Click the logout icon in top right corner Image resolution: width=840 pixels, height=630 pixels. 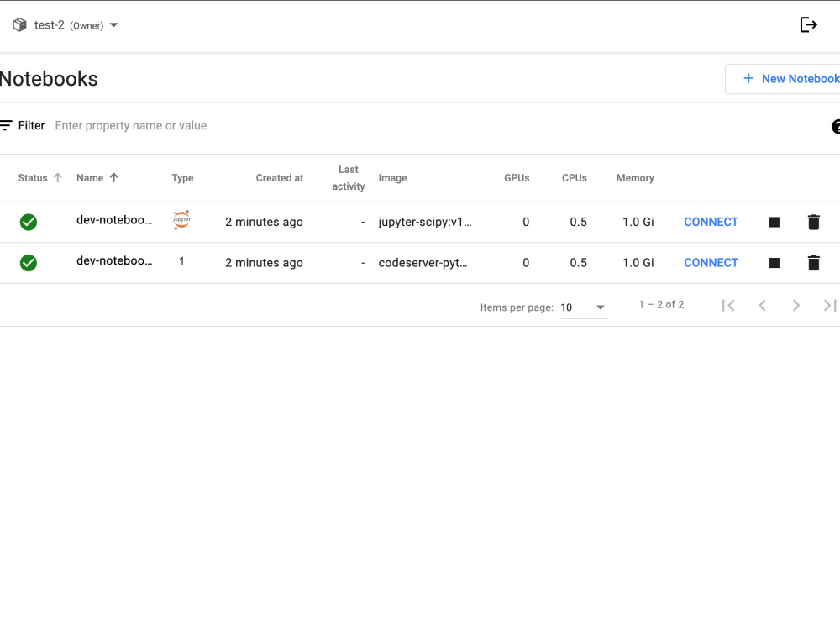point(807,24)
